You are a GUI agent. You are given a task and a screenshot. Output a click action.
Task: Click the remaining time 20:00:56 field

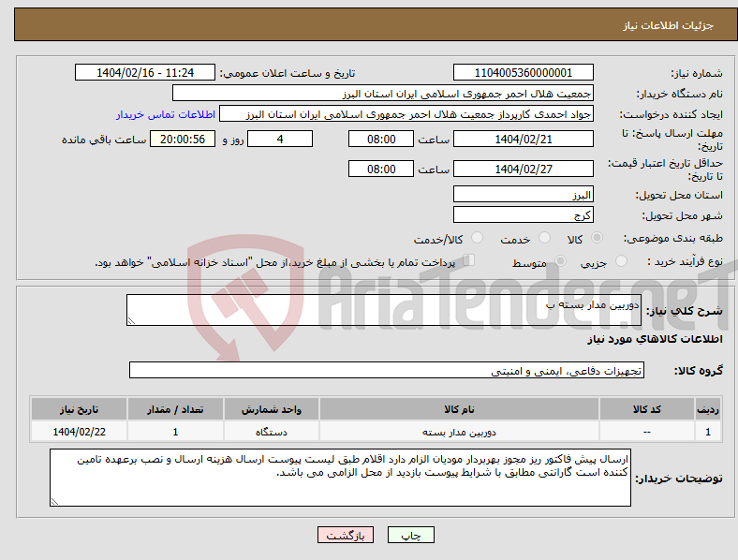183,139
